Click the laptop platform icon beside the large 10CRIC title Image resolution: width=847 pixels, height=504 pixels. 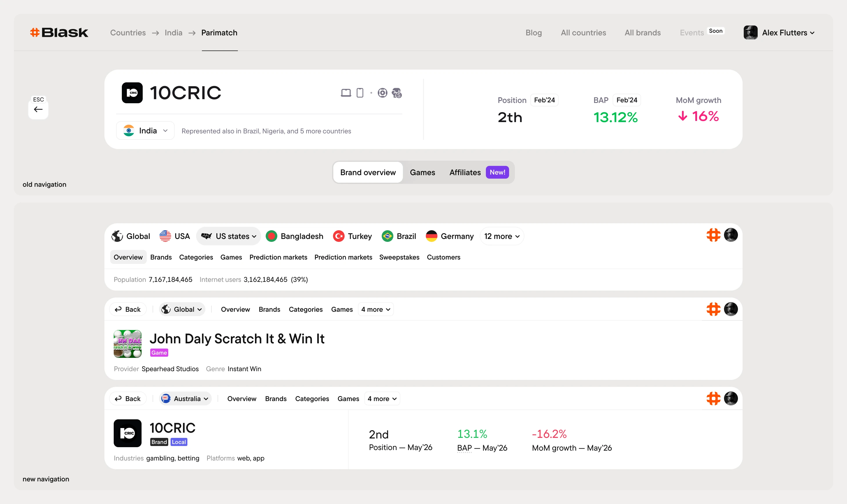346,93
